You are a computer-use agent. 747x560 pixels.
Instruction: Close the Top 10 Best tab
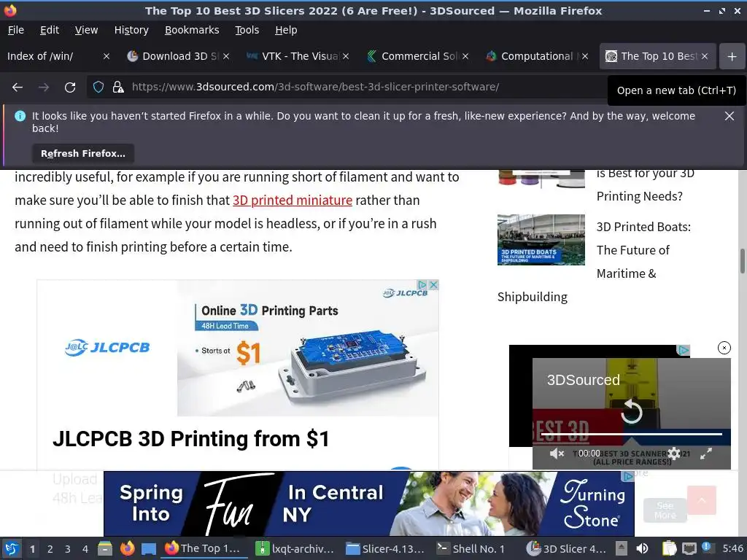point(705,56)
